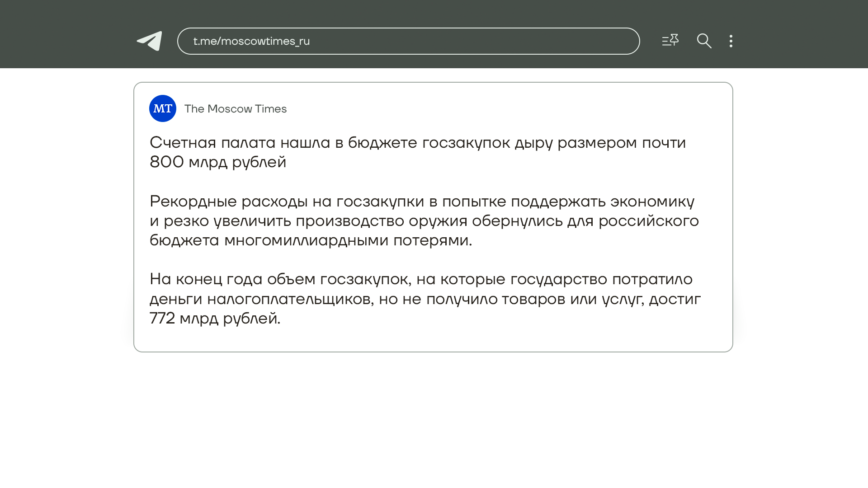Open the three-dot more options menu

731,41
